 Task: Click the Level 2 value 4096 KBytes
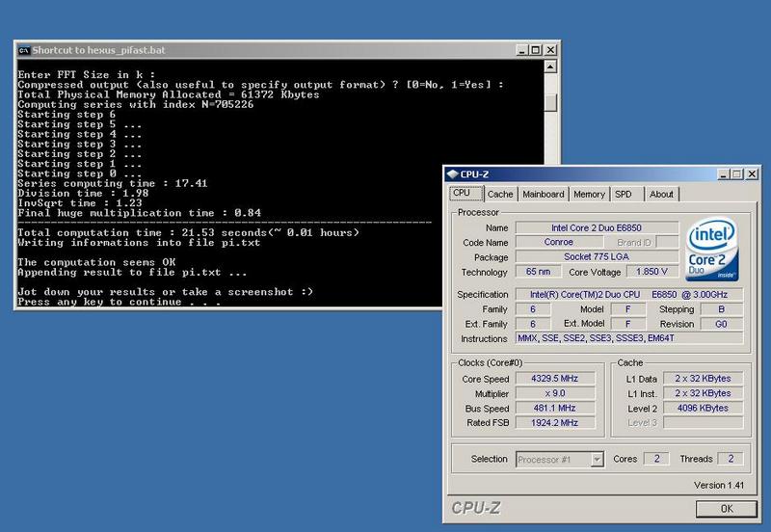click(x=704, y=408)
